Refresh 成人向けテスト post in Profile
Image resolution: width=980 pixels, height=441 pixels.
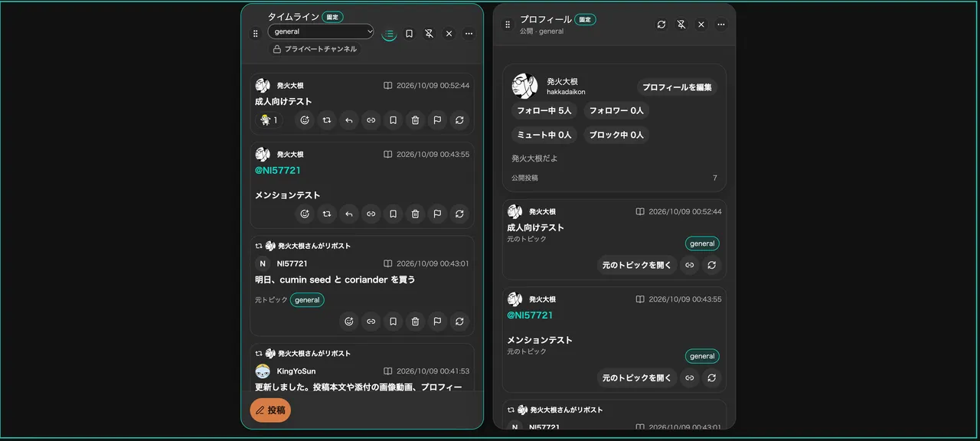point(712,265)
